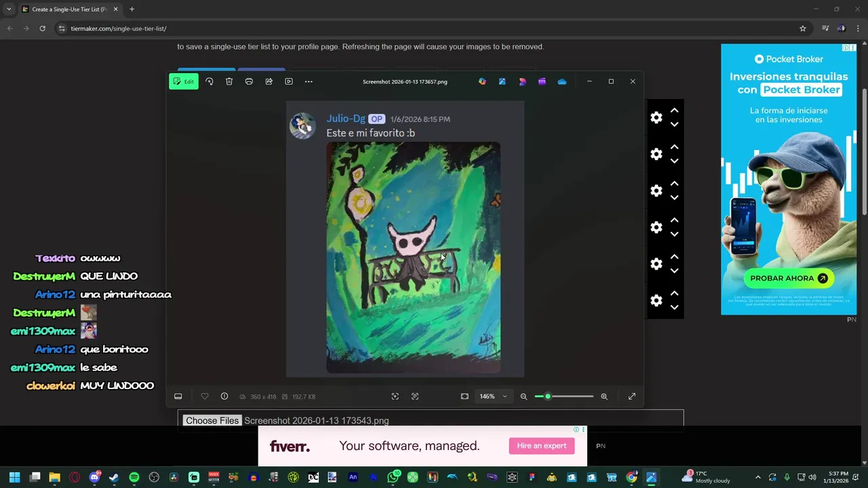The height and width of the screenshot is (488, 868).
Task: Reload the page in Chrome
Action: point(42,28)
